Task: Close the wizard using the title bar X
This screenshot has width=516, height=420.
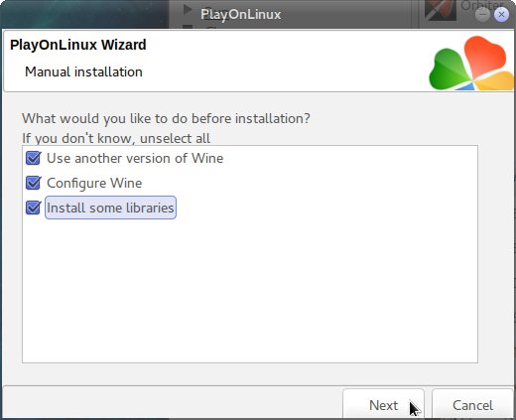Action: [x=501, y=15]
